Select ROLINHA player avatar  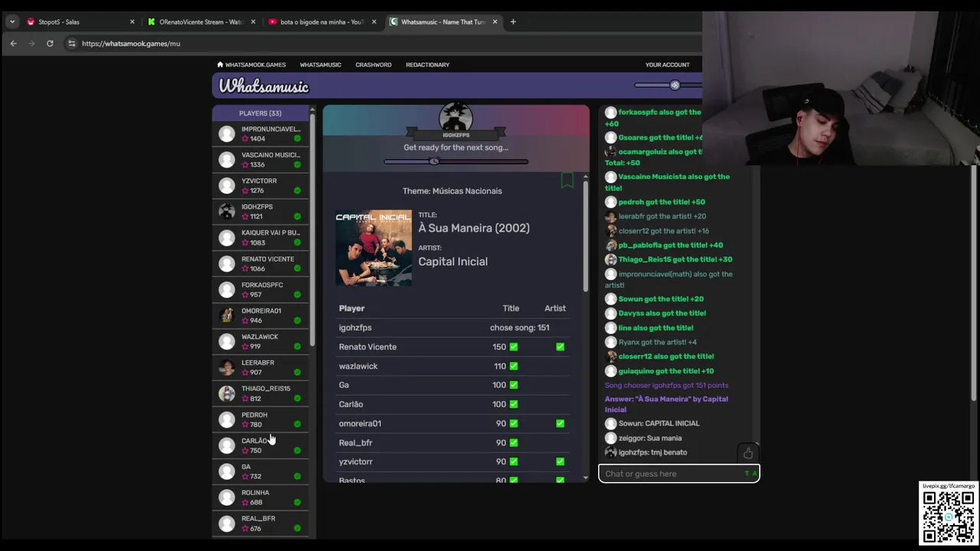[x=227, y=497]
